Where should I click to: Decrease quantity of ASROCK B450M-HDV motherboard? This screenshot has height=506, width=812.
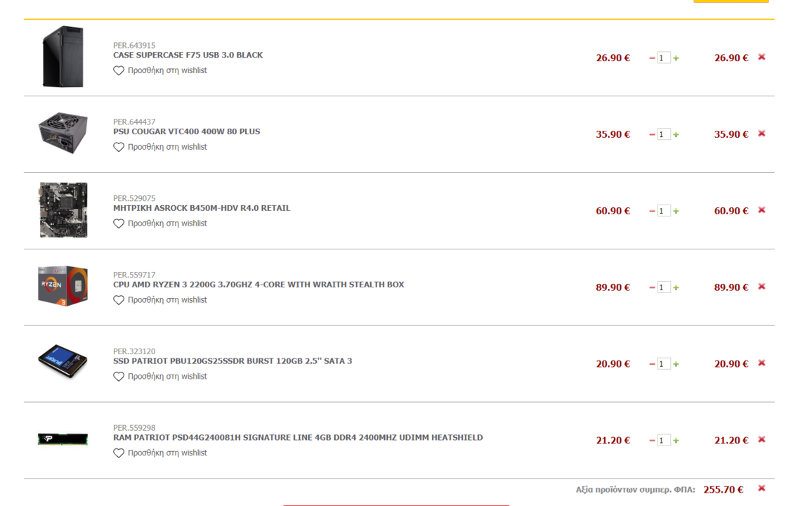pos(652,212)
